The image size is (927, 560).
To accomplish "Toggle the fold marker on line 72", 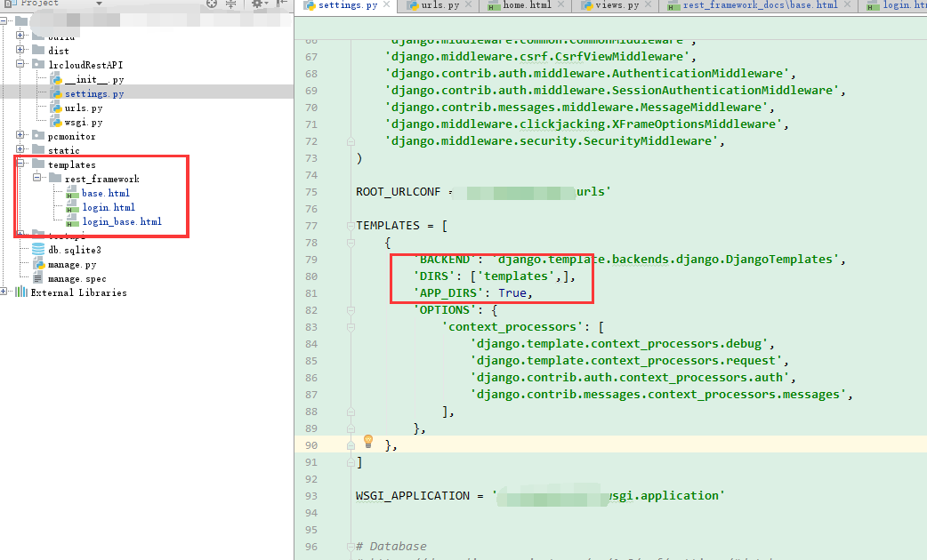I will pyautogui.click(x=351, y=141).
